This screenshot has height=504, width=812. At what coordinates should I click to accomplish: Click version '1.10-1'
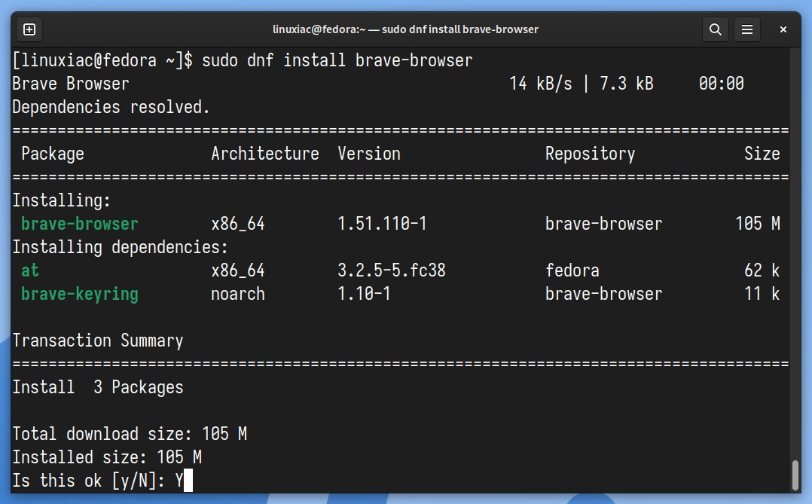364,295
